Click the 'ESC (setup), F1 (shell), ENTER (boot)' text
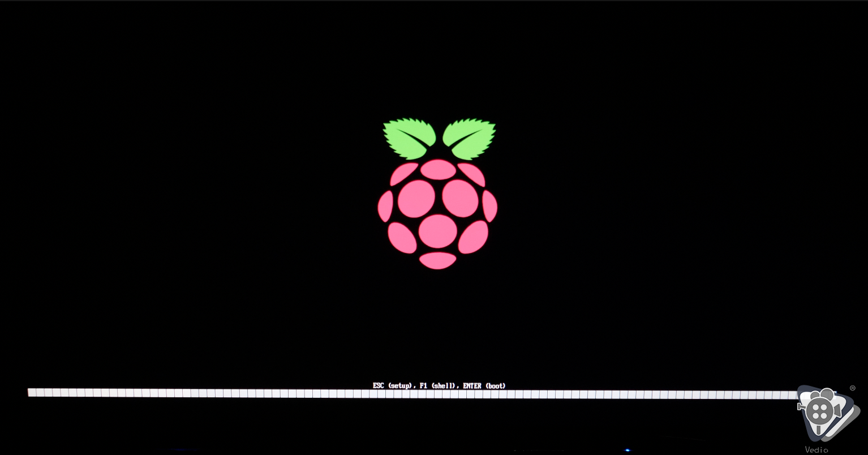 (439, 386)
